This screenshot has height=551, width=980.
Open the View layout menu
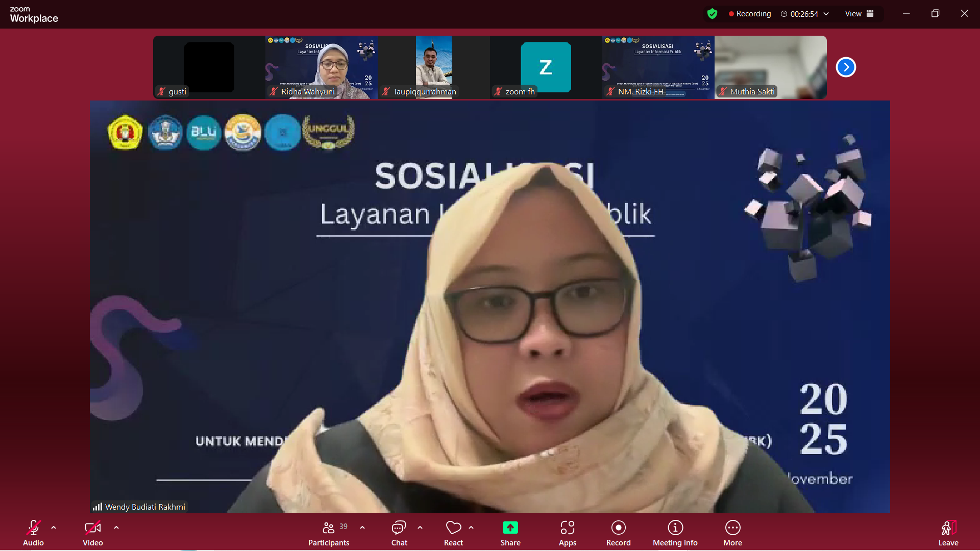pos(859,14)
